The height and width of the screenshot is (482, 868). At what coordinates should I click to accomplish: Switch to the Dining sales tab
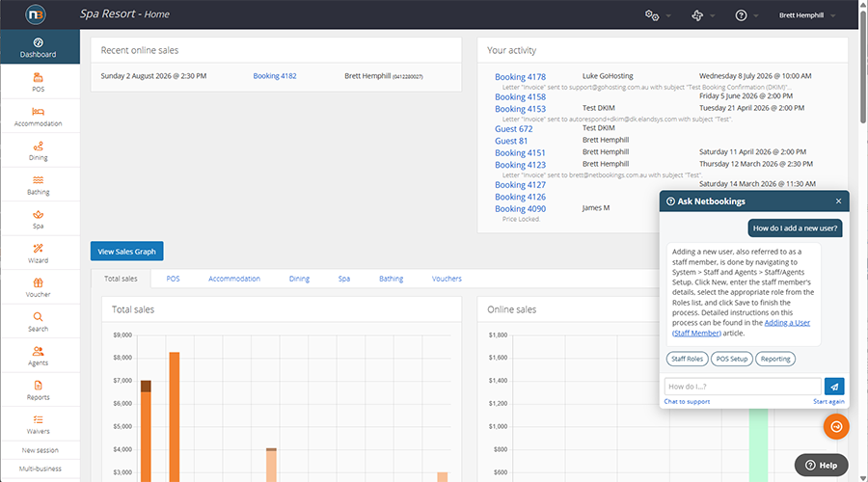point(299,279)
